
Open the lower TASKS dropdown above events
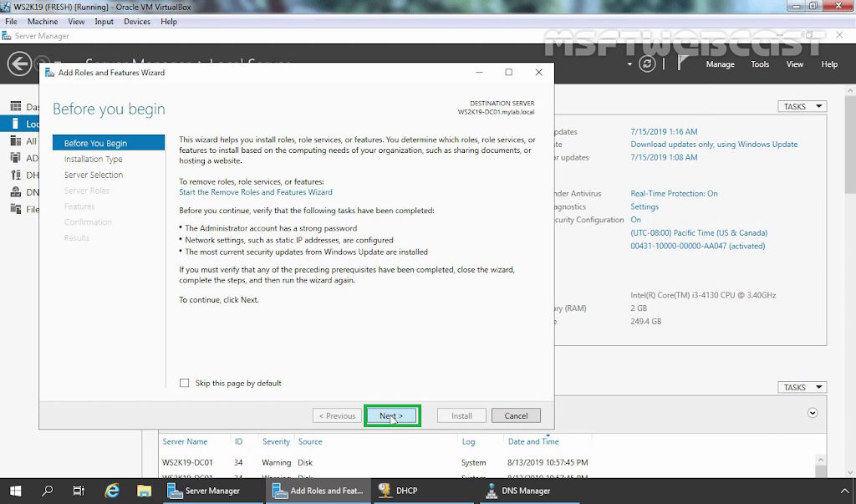coord(802,387)
